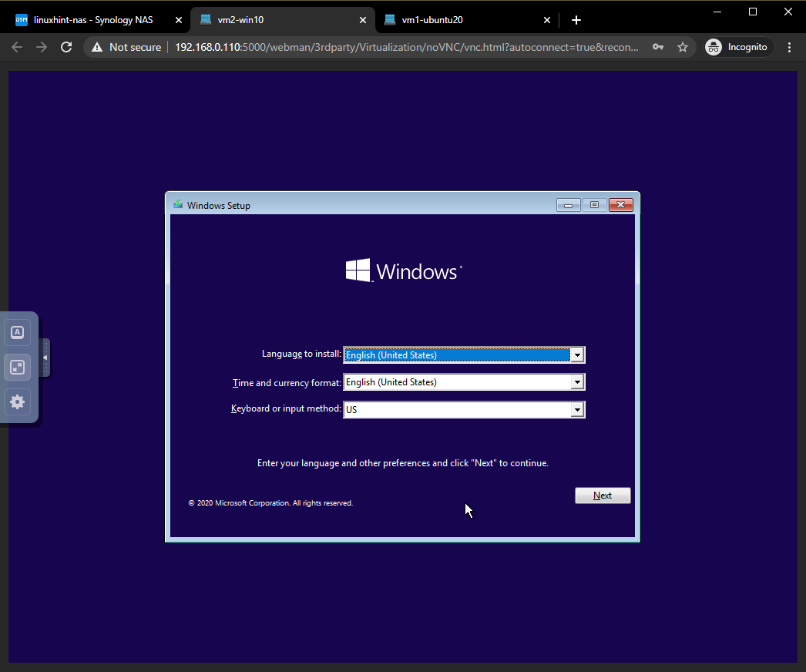Click the browser address bar URL
Image resolution: width=806 pixels, height=672 pixels.
tap(406, 47)
